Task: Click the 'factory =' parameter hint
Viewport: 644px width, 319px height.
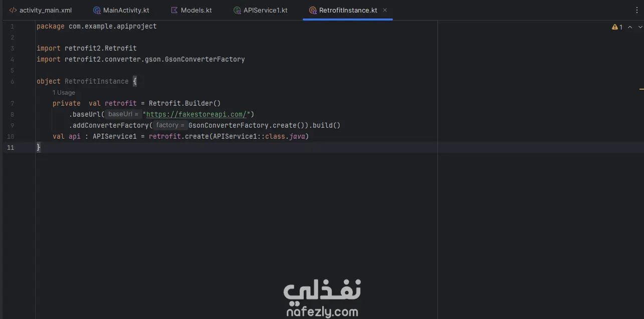Action: [x=170, y=125]
